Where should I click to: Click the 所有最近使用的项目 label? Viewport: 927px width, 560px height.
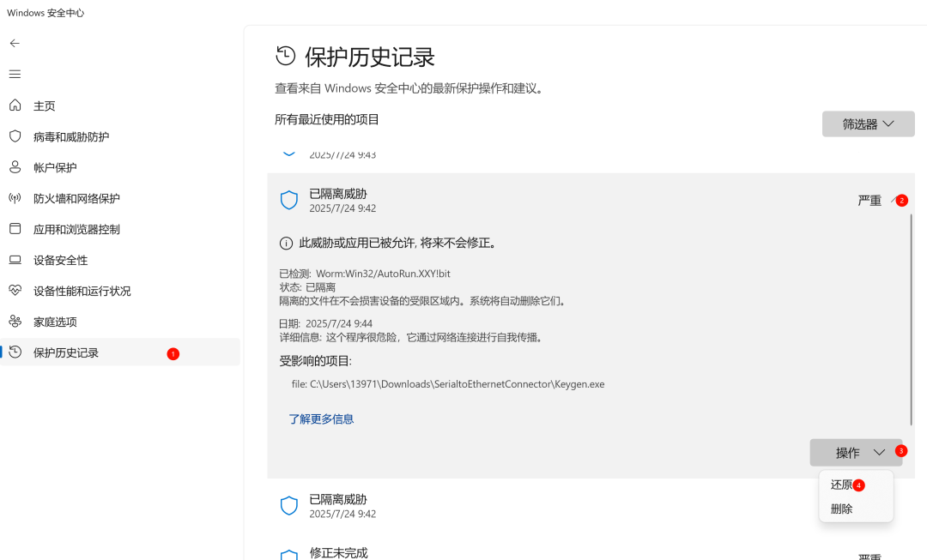(327, 119)
